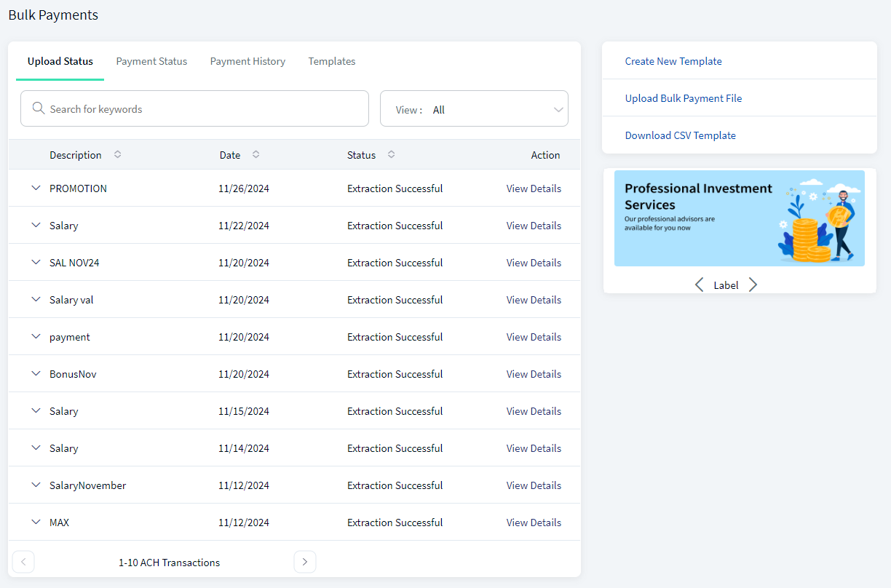891x588 pixels.
Task: View Details for PROMOTION
Action: click(x=534, y=188)
